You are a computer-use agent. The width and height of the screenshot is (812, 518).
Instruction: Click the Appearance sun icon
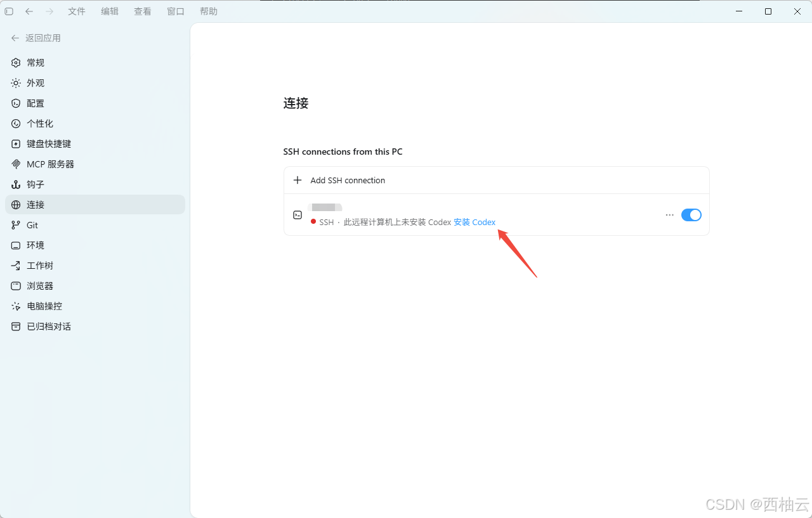point(16,83)
